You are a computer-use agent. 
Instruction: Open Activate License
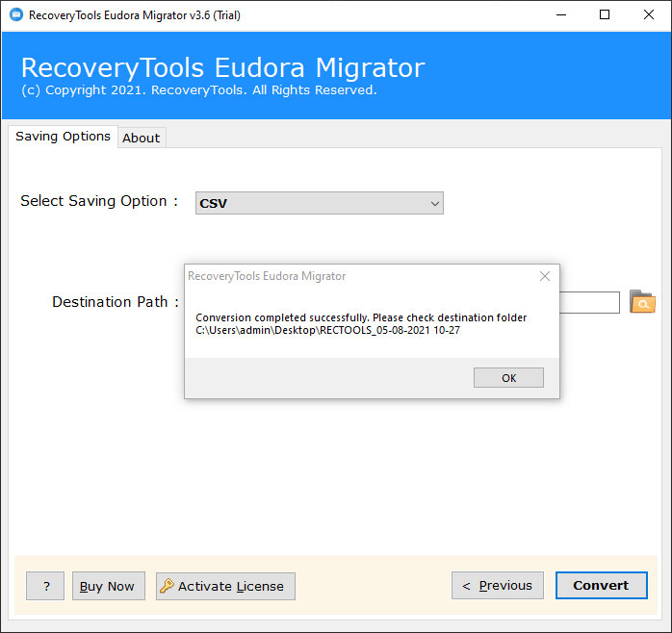click(225, 586)
